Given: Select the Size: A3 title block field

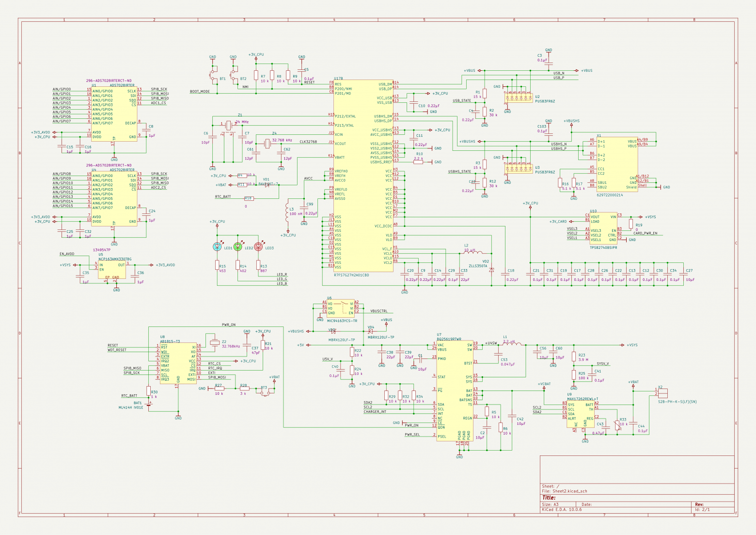Looking at the screenshot, I should (x=550, y=504).
